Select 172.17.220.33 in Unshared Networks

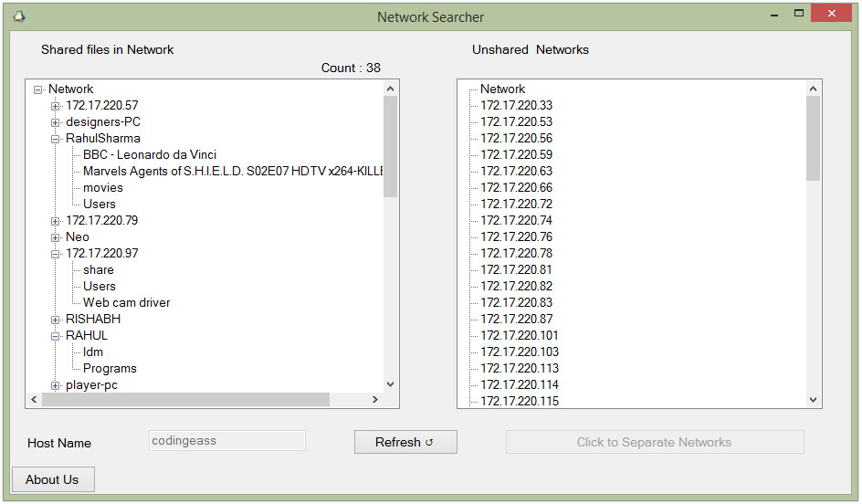click(x=516, y=106)
